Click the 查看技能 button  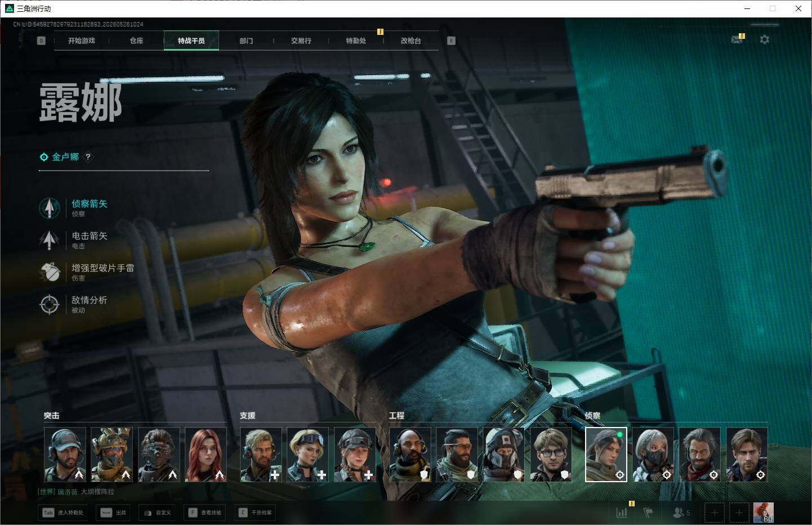pyautogui.click(x=205, y=513)
